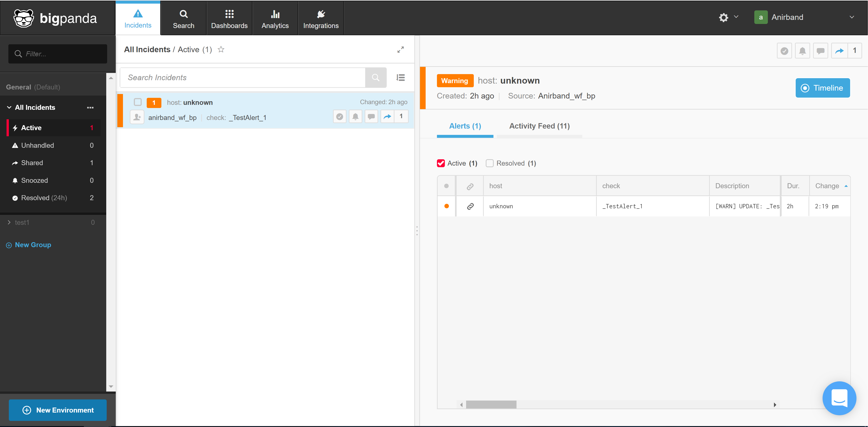Switch to the Alerts tab
Viewport: 868px width, 427px height.
[465, 126]
